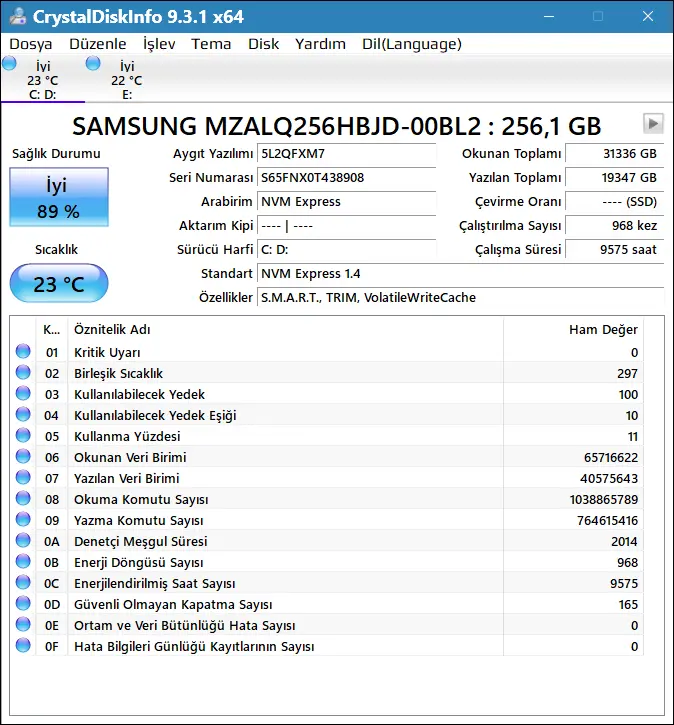Click the status orb for Enerji Döngüsü Sayısı
Viewport: 674px width, 725px height.
click(x=23, y=561)
